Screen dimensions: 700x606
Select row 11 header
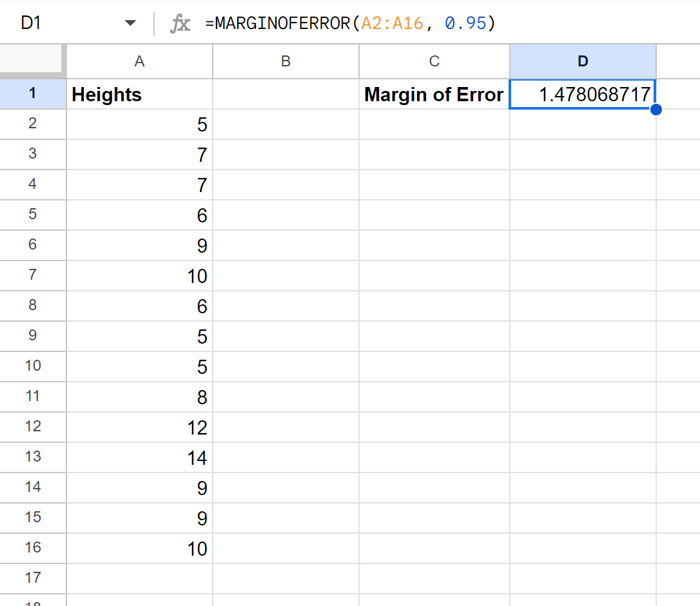pos(33,396)
